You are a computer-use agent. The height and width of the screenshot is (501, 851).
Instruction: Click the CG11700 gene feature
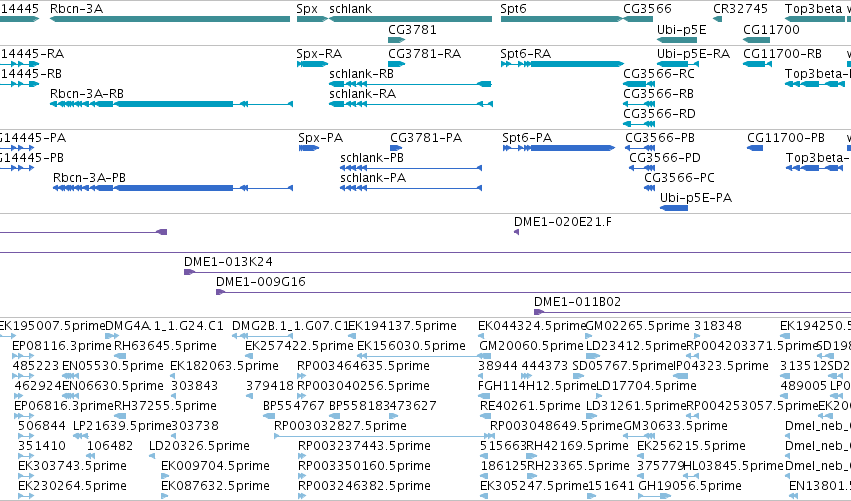757,40
